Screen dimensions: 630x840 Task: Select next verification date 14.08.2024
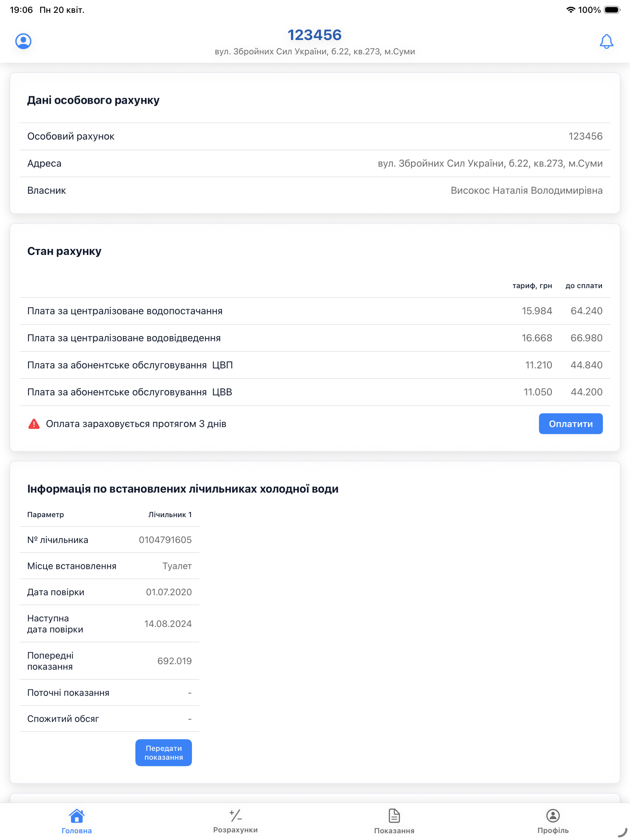pyautogui.click(x=168, y=624)
